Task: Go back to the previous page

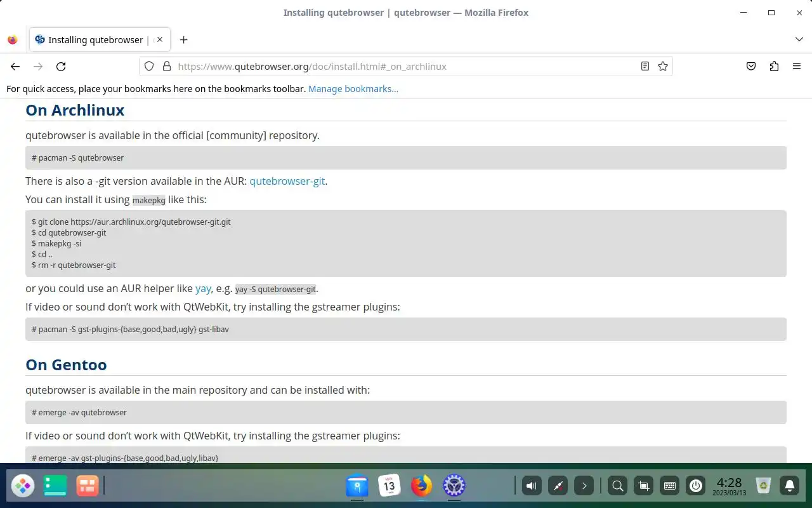Action: pyautogui.click(x=15, y=66)
